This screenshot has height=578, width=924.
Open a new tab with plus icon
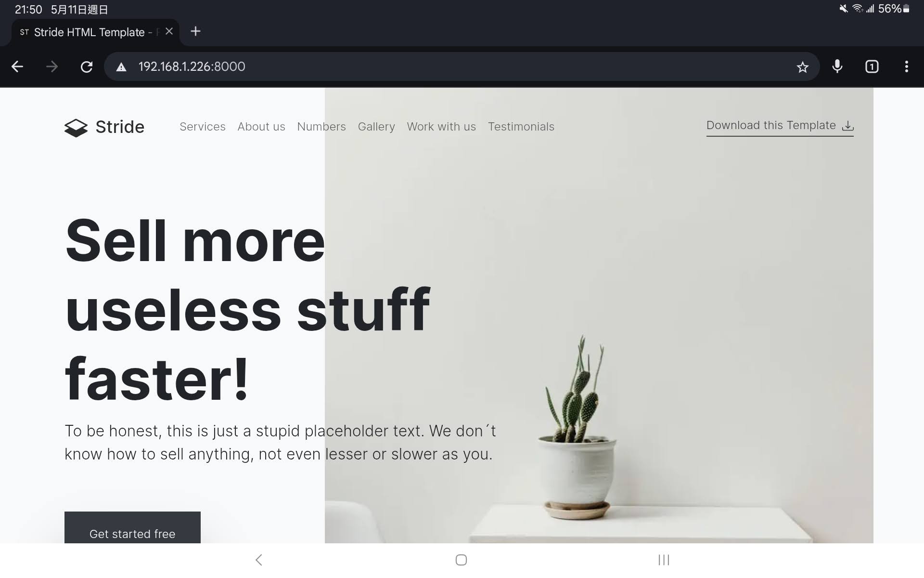pos(195,31)
